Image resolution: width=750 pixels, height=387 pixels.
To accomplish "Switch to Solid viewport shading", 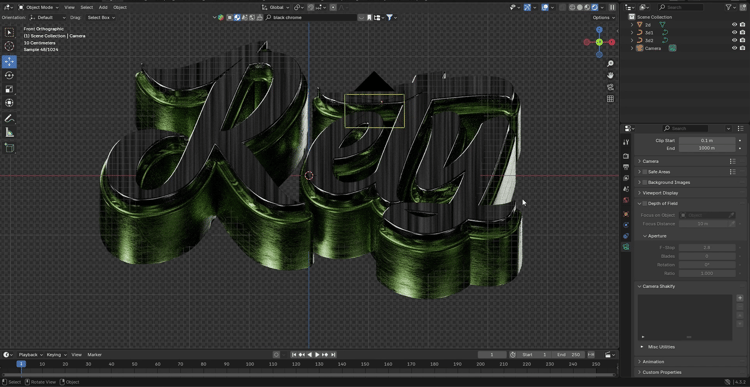I will click(x=580, y=7).
